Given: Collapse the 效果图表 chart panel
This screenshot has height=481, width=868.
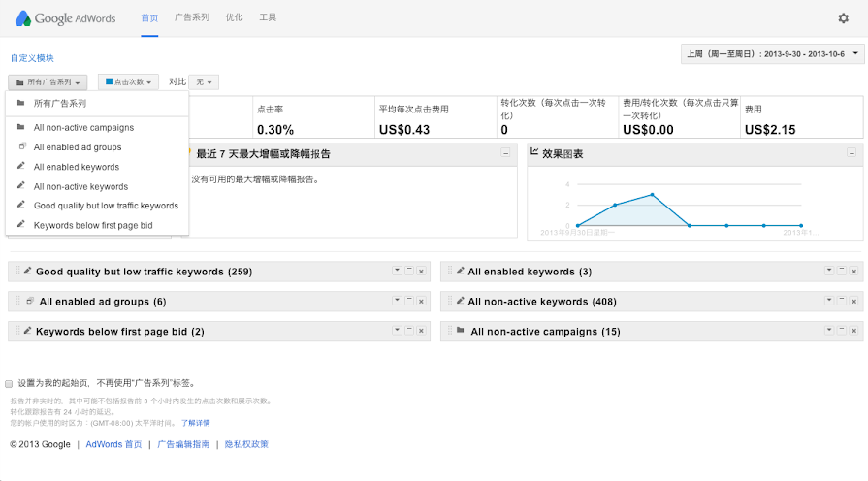Looking at the screenshot, I should pos(851,153).
